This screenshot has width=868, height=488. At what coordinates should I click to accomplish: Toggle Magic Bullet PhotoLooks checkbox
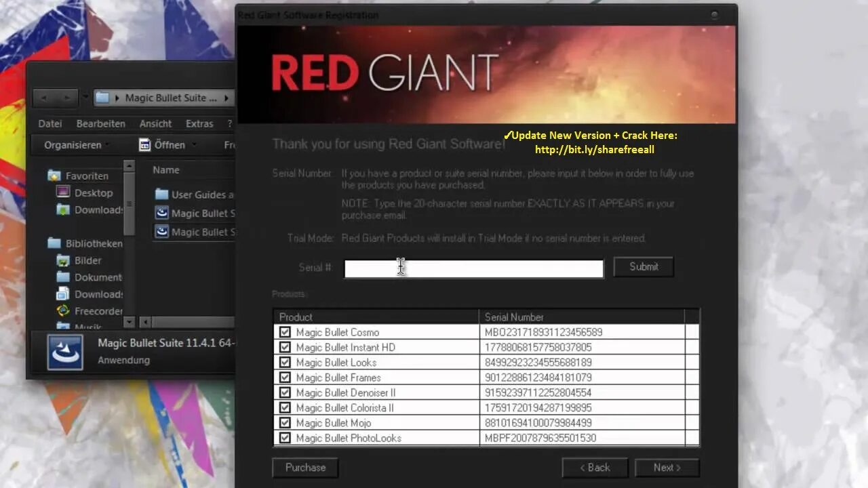285,438
